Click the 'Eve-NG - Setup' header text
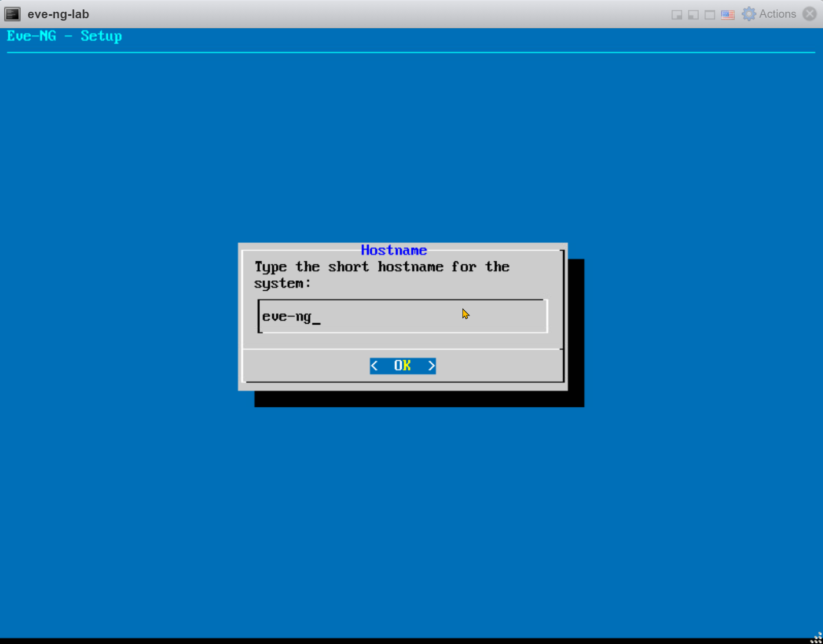This screenshot has width=823, height=644. [x=64, y=36]
